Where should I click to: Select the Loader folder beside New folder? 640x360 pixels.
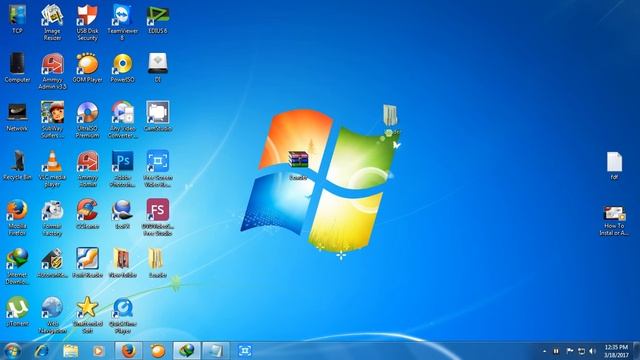point(158,263)
